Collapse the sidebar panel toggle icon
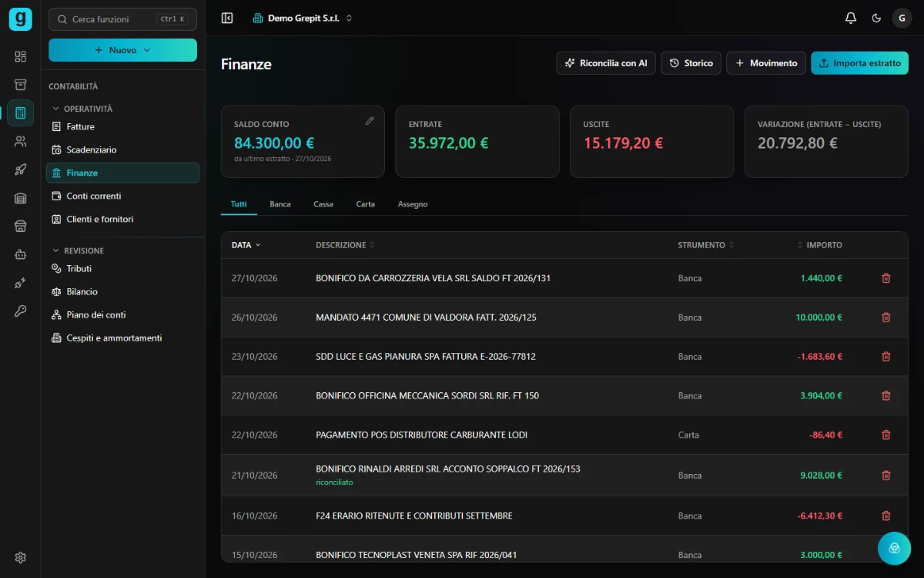 (x=227, y=18)
